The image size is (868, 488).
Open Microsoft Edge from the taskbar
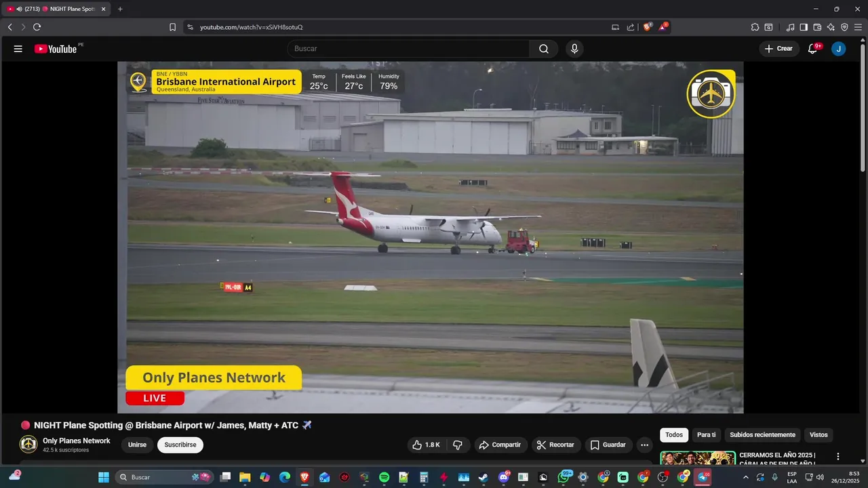[x=285, y=477]
